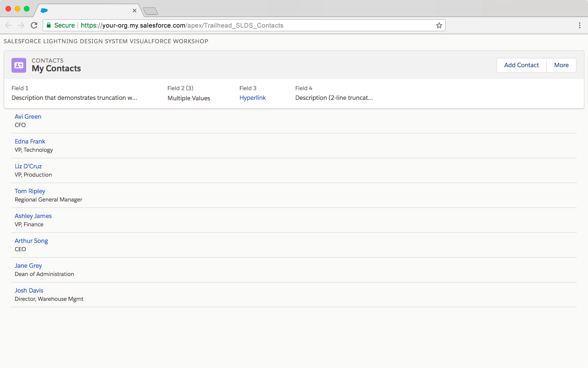Select the Salesforce tab with the cloud favicon

87,10
